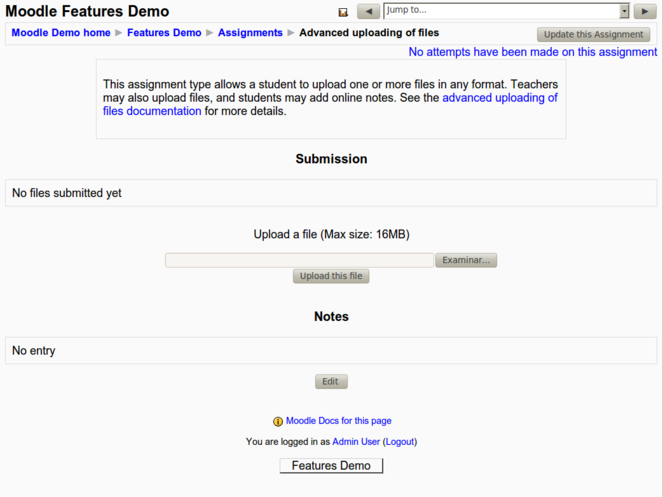Click the Examinar... browse button
The image size is (663, 497).
point(466,260)
